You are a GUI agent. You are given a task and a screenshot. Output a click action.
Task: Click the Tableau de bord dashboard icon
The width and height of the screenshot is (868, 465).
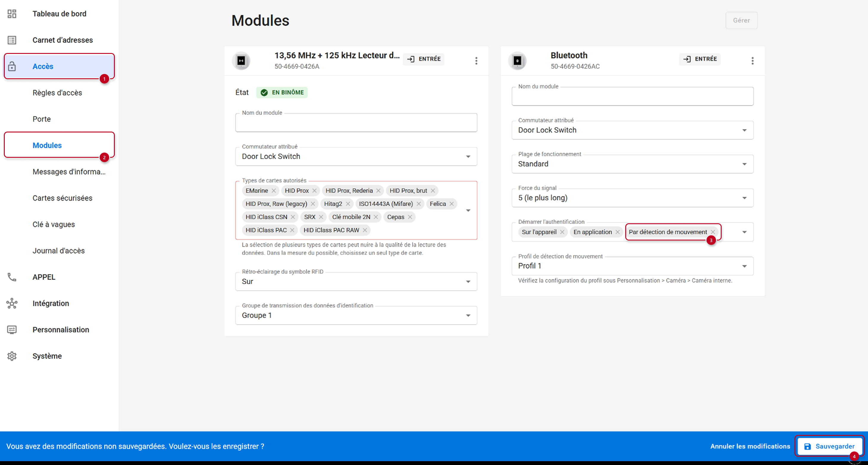pos(12,14)
